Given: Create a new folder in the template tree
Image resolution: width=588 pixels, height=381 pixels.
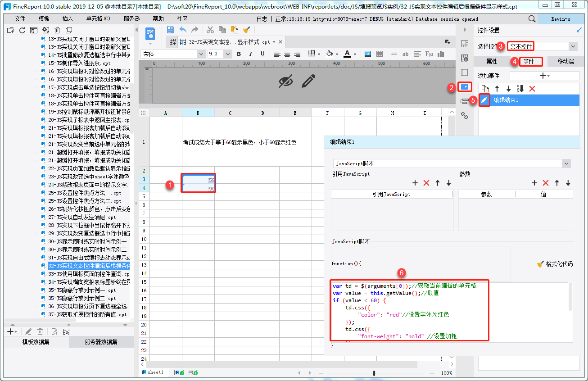Looking at the screenshot, I should [x=10, y=30].
